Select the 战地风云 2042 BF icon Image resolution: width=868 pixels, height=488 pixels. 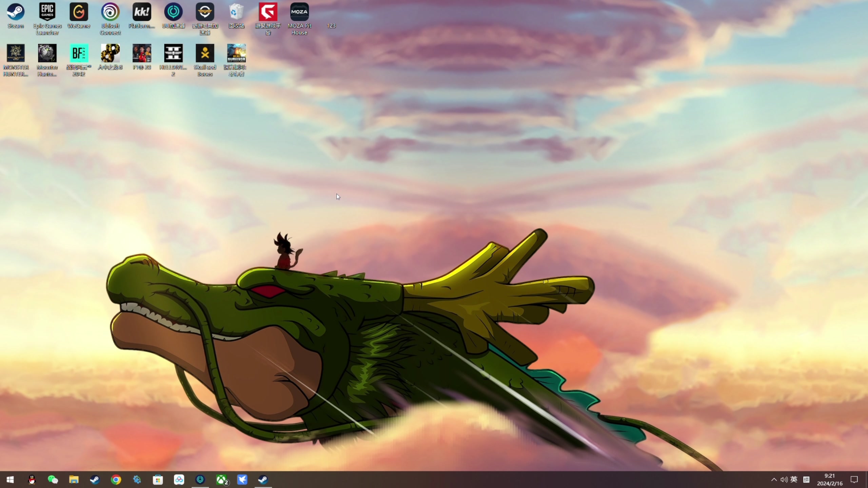coord(79,54)
